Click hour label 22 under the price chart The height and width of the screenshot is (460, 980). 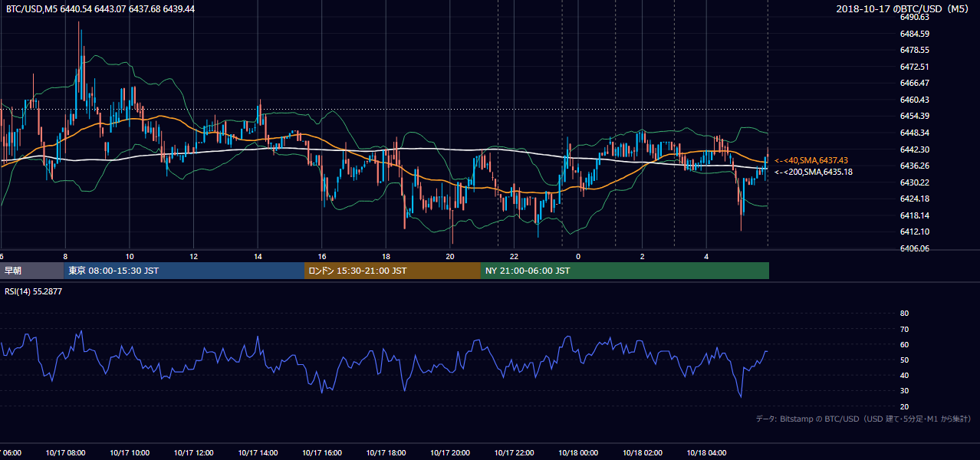[514, 256]
